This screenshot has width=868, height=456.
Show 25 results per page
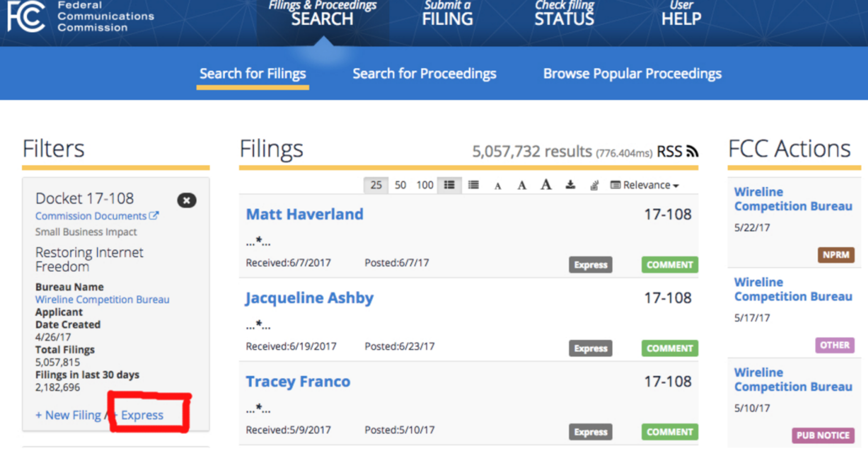point(376,185)
